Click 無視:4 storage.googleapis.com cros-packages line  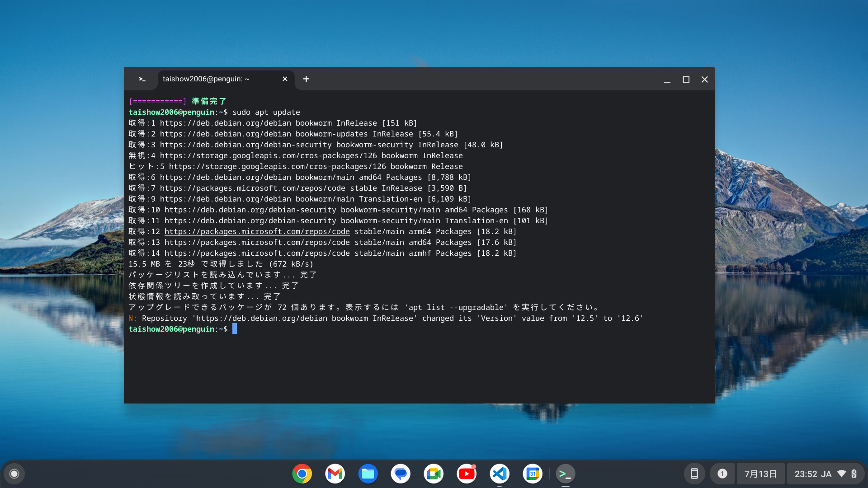coord(296,155)
